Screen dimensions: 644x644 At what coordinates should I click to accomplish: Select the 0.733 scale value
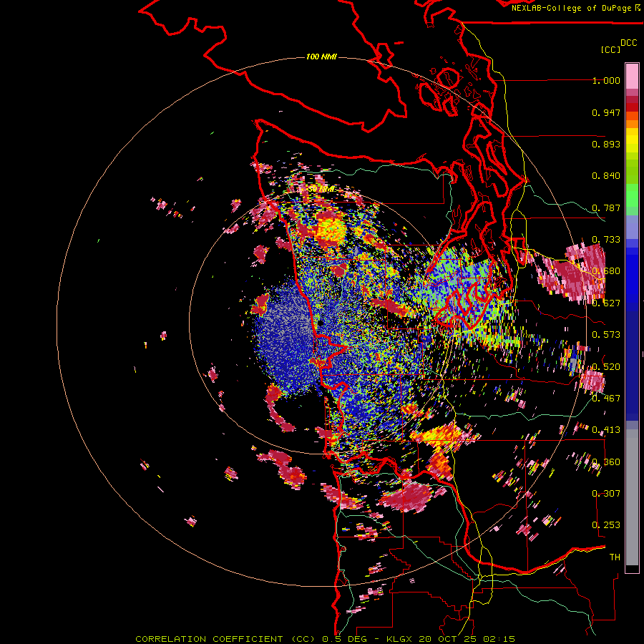coord(606,240)
